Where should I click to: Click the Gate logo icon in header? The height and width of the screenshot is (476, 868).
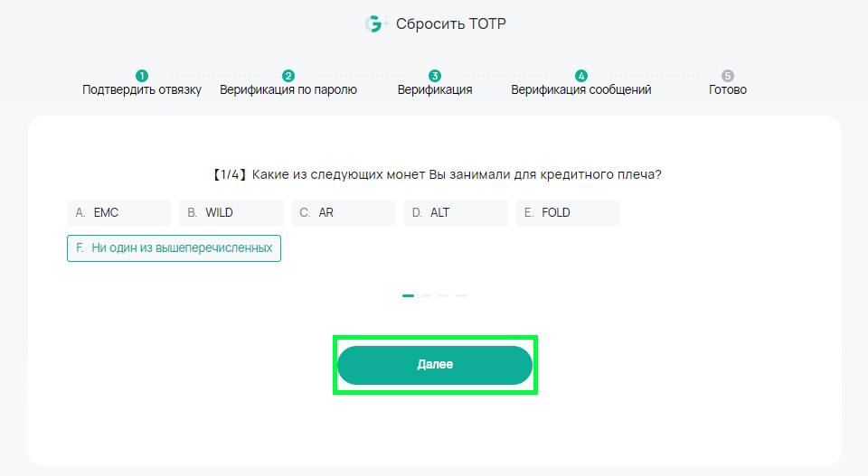click(x=376, y=23)
